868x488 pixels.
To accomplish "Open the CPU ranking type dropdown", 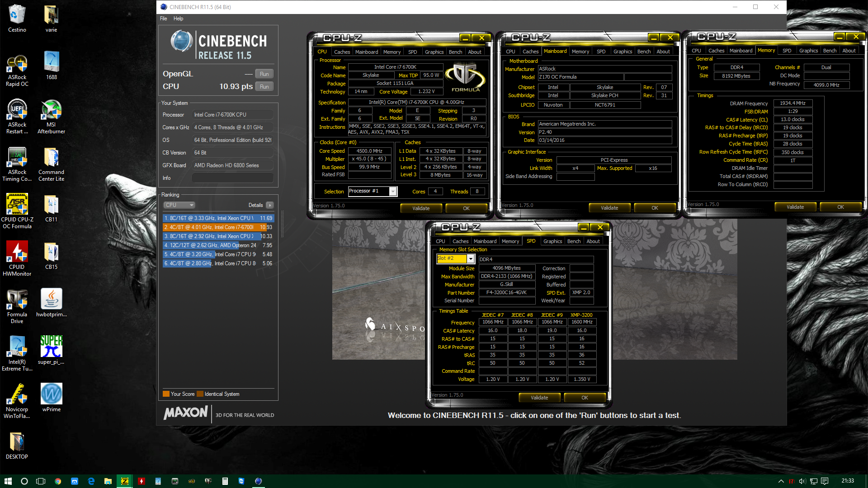I will pos(179,205).
